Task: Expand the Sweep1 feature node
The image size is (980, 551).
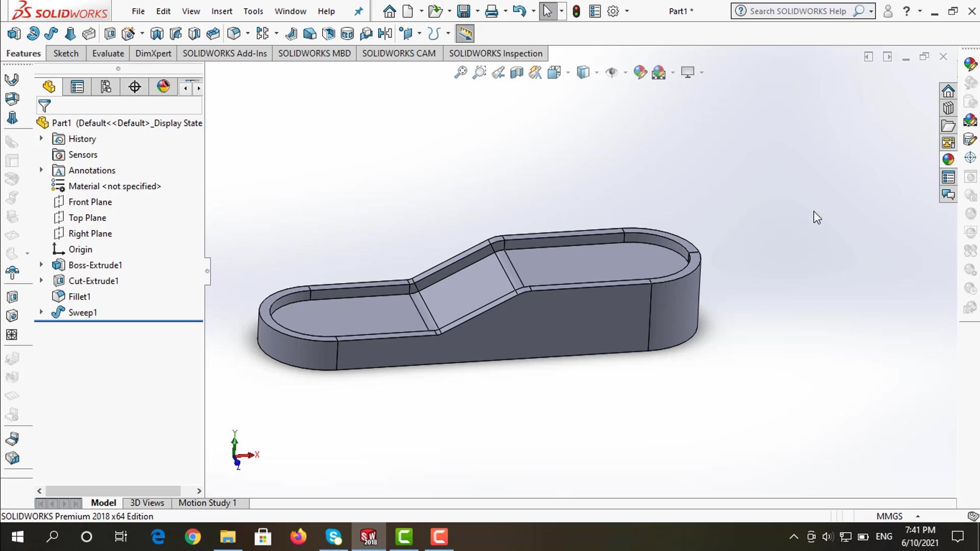Action: [41, 312]
